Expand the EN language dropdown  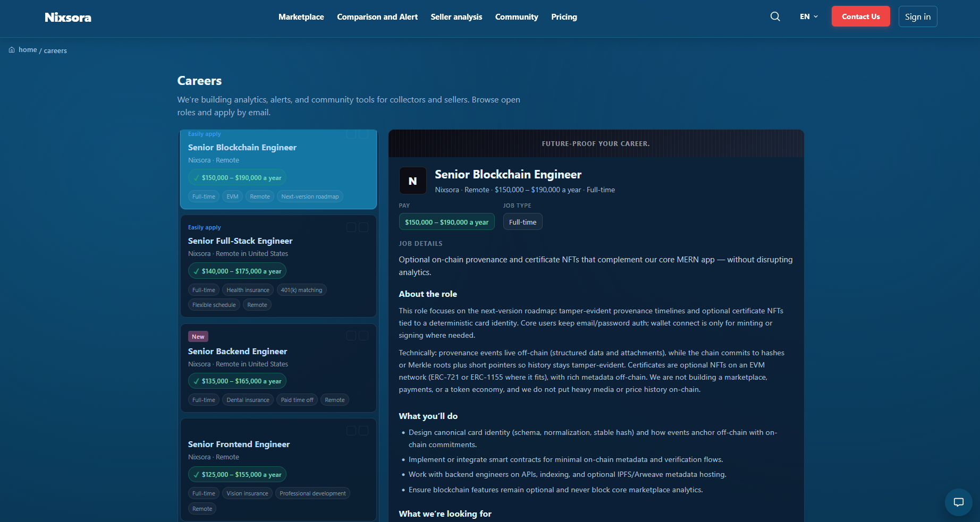(808, 16)
